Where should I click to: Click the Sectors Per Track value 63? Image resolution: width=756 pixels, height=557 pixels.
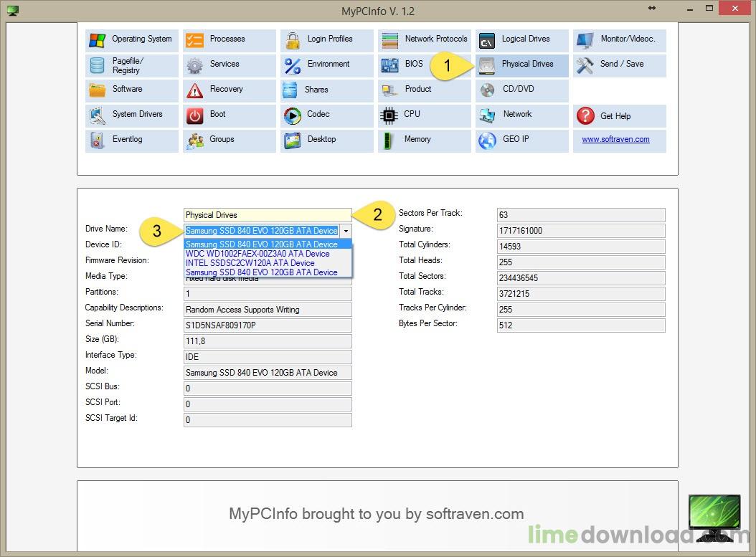pos(581,215)
